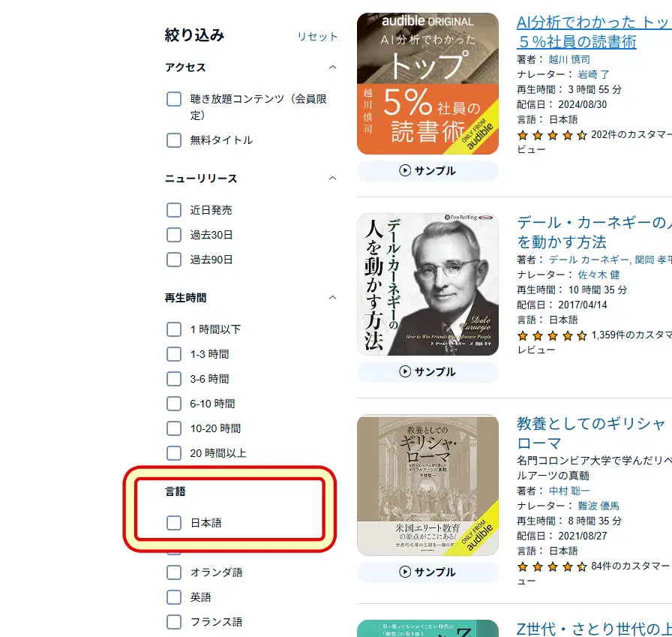Play the sample for AI分析でわかった book

point(427,171)
